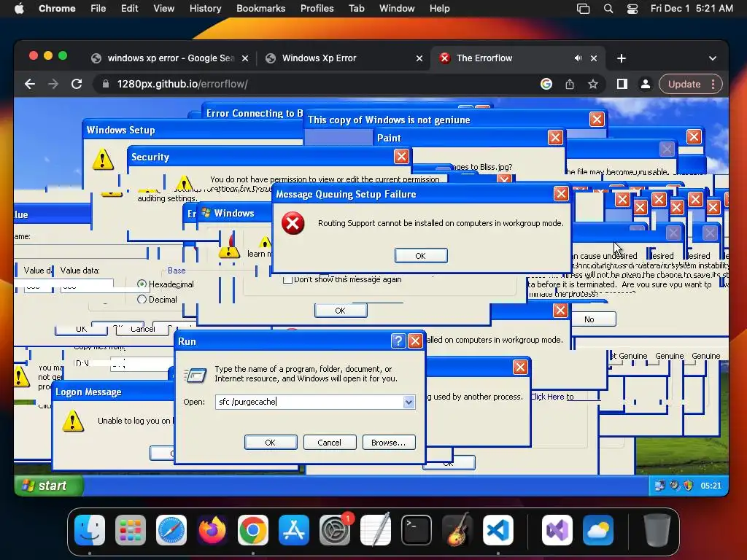
Task: Click the No button in the terminate dialog
Action: click(x=589, y=319)
